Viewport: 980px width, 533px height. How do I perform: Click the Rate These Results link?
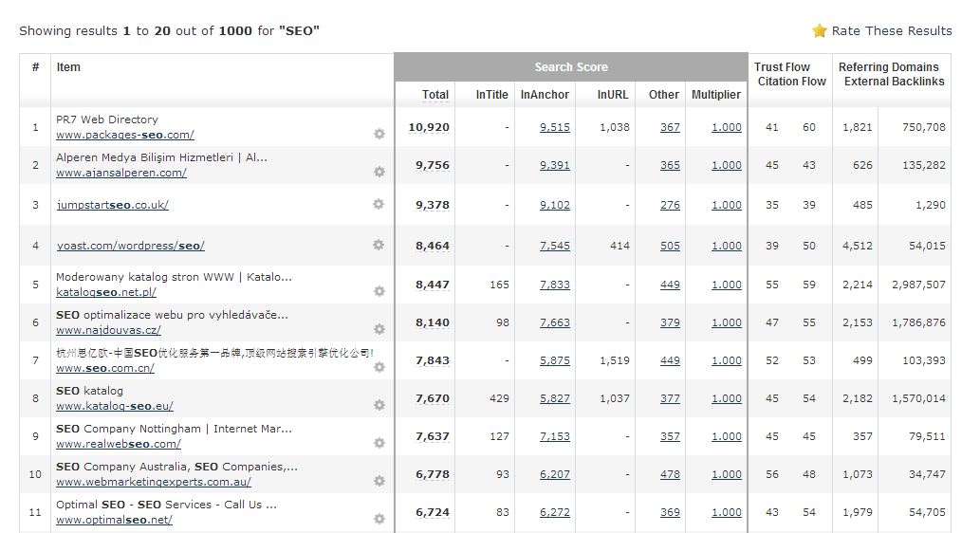tap(891, 31)
